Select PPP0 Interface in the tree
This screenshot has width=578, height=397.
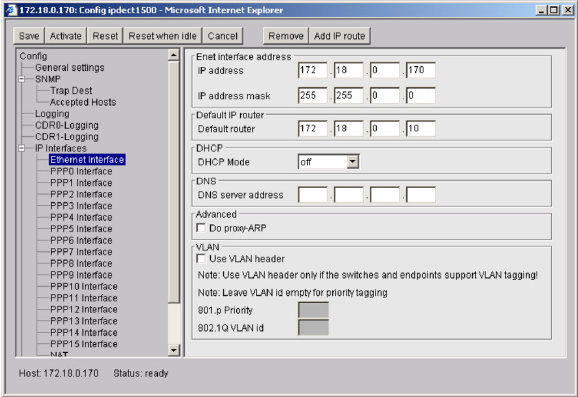tap(81, 171)
